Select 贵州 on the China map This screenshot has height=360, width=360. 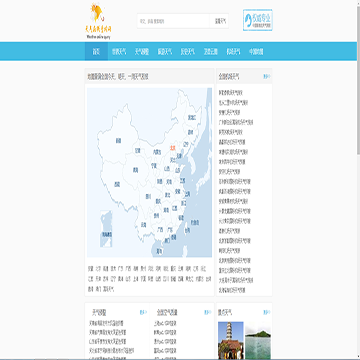pos(156,215)
